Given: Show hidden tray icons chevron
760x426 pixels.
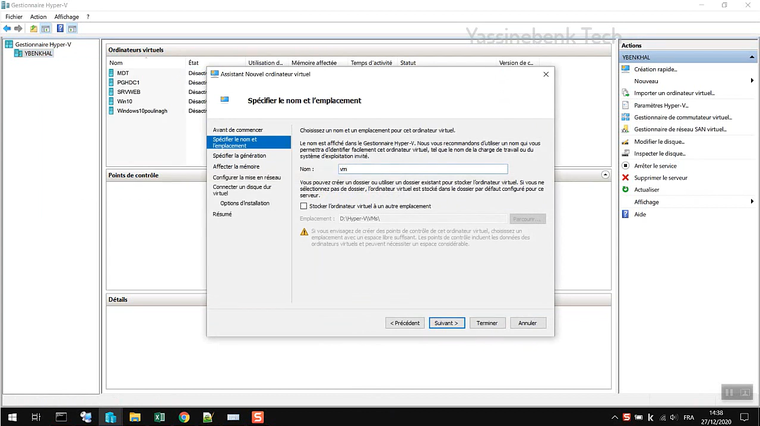Looking at the screenshot, I should [614, 417].
